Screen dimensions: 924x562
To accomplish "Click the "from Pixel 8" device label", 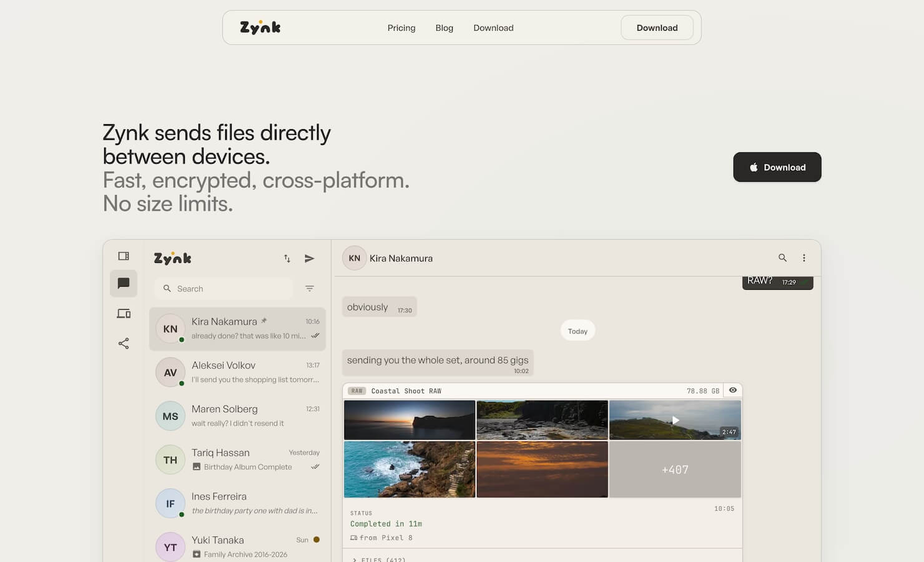I will (x=381, y=538).
